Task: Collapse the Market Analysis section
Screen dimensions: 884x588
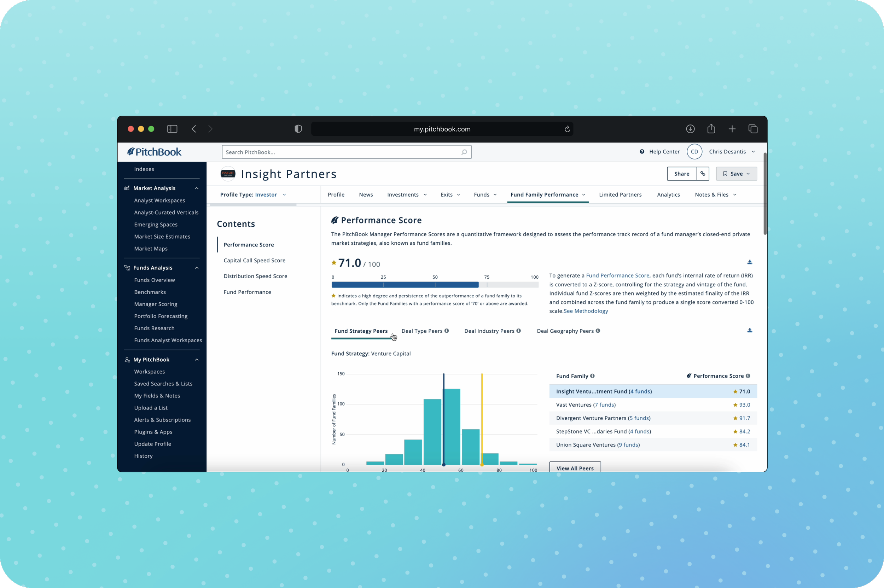Action: tap(197, 188)
